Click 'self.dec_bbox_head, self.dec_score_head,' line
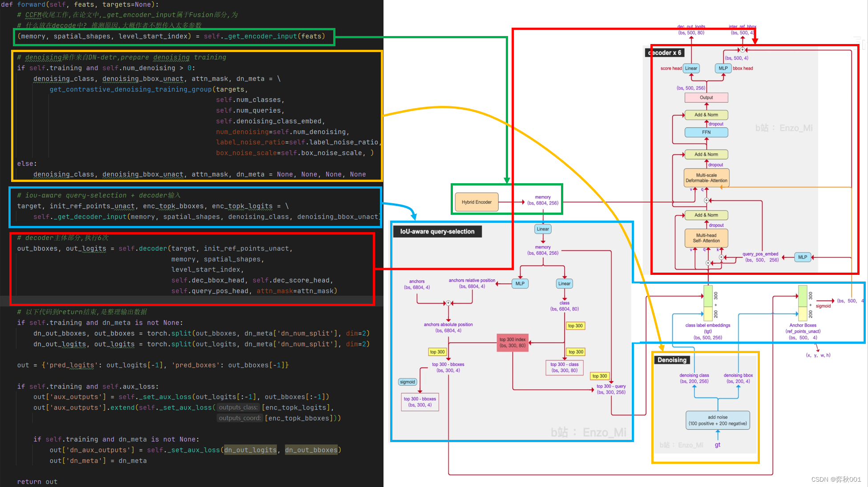The image size is (868, 487). (x=252, y=280)
